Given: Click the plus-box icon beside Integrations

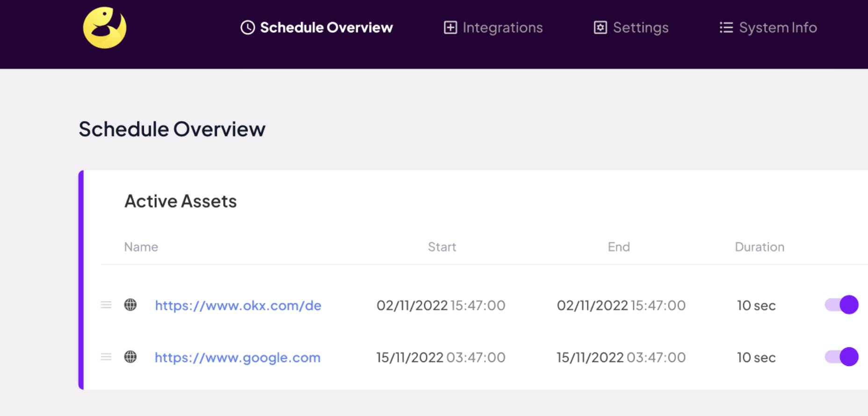Looking at the screenshot, I should [450, 28].
